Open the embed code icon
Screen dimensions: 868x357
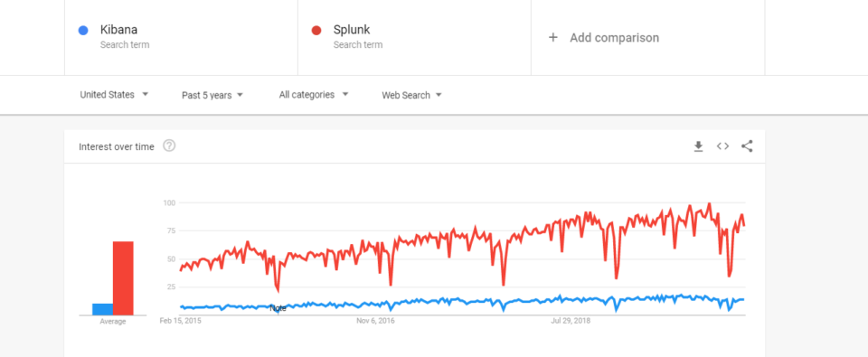(722, 146)
